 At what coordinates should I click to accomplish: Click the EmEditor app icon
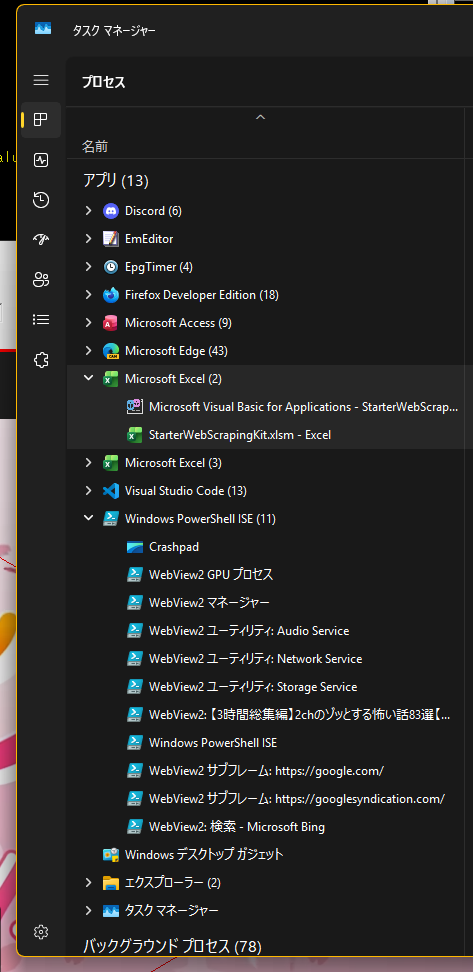coord(110,239)
